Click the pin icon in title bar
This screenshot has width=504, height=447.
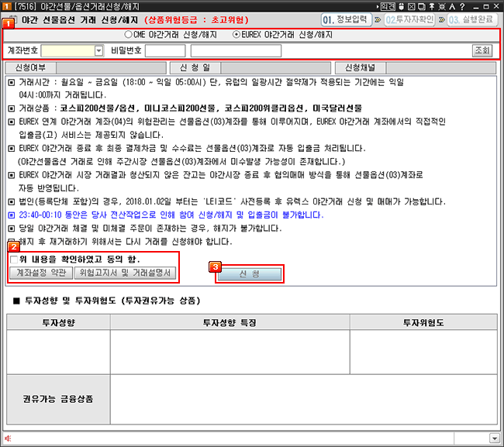430,6
